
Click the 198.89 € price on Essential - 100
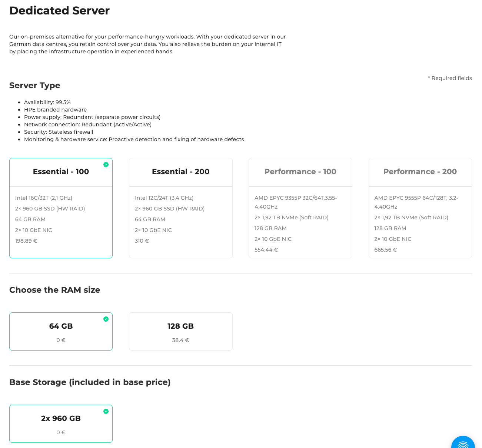tap(26, 241)
